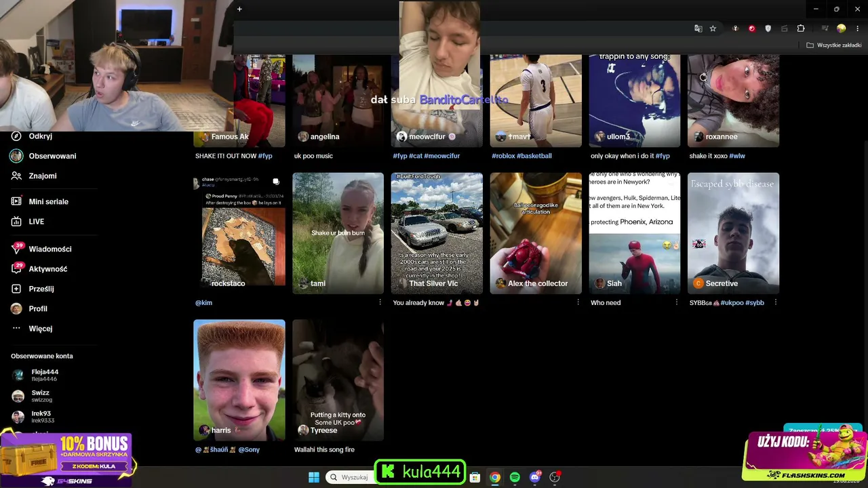Open more options beside 'Who need' caption
The image size is (868, 488).
(x=677, y=302)
